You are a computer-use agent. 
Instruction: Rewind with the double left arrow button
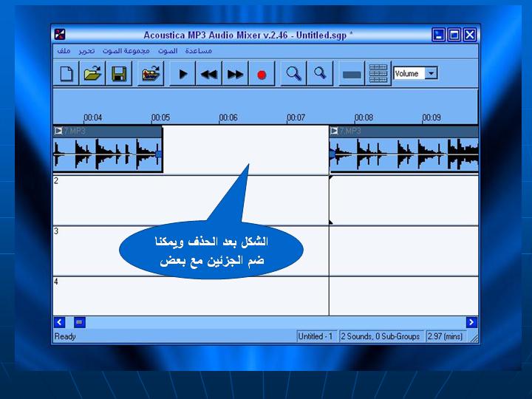tap(208, 74)
